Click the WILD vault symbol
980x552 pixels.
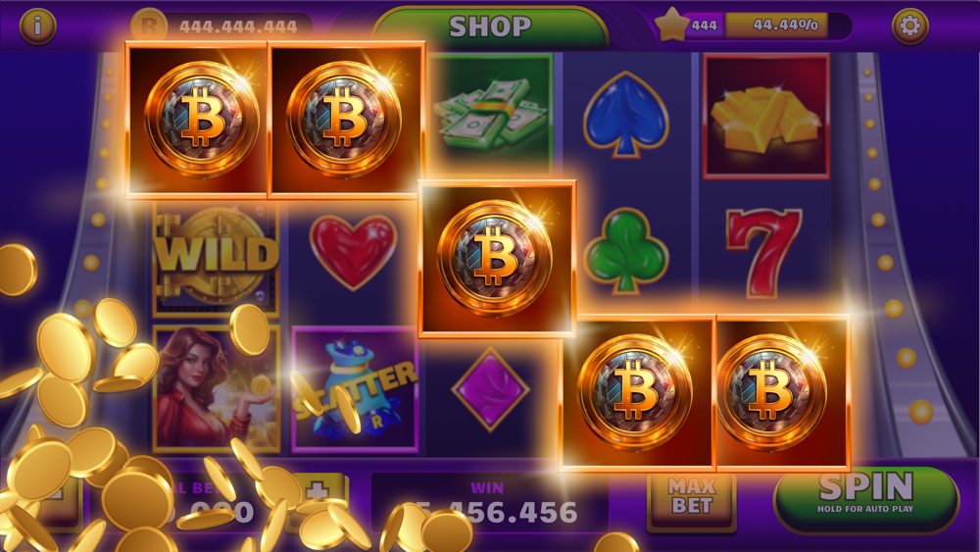pos(217,258)
